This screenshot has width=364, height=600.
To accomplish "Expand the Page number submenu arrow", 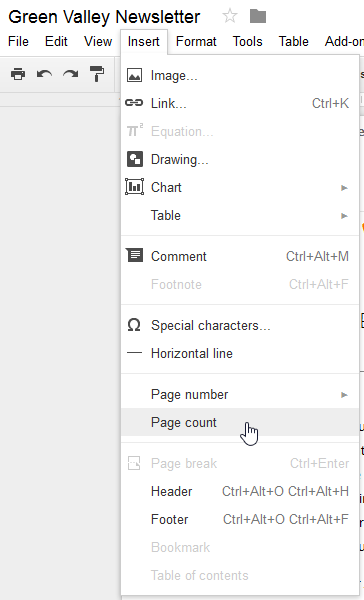I will point(344,395).
